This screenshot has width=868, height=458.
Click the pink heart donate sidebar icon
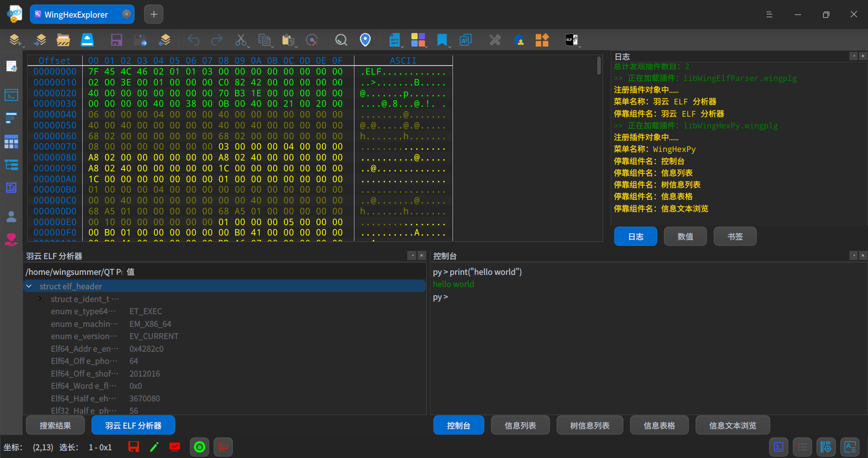[11, 239]
